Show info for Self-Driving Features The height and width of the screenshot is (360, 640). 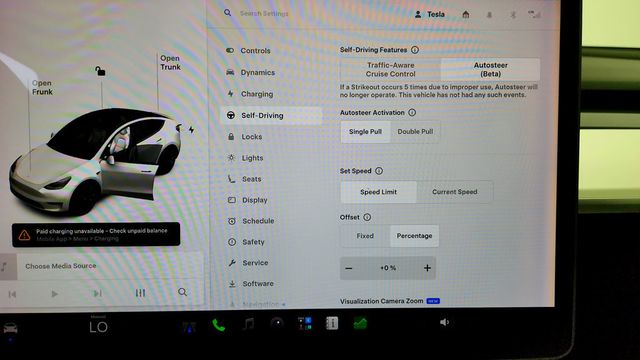pyautogui.click(x=415, y=50)
